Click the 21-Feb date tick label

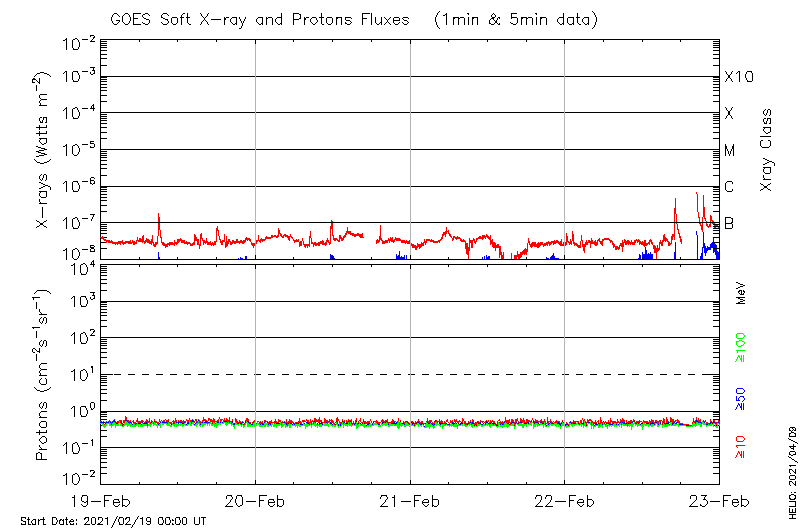tap(410, 501)
